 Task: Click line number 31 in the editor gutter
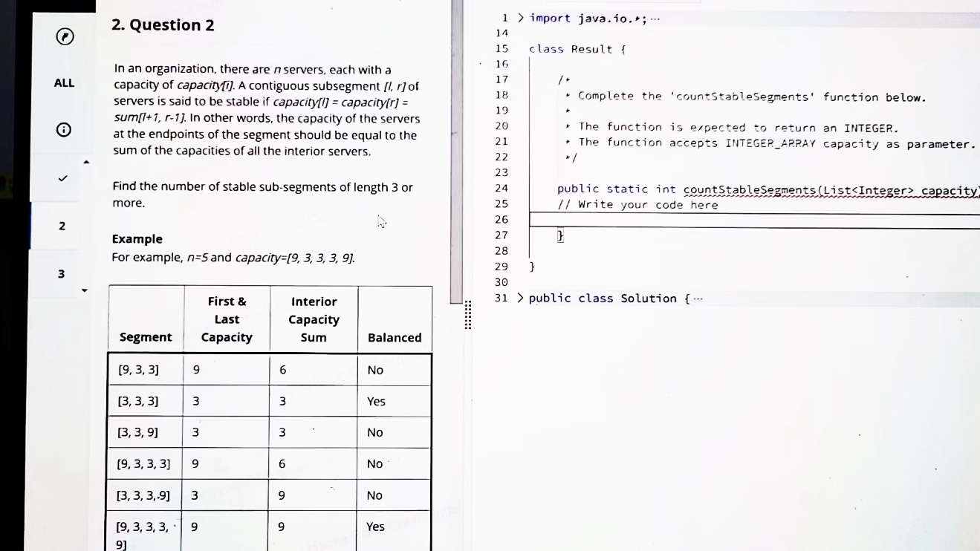pyautogui.click(x=502, y=298)
